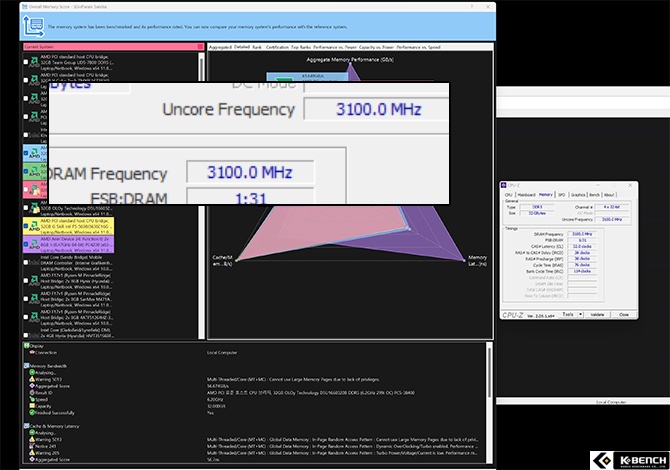This screenshot has height=470, width=670.
Task: Tick checkbox for Team Group DDR5 system
Action: pos(26,62)
